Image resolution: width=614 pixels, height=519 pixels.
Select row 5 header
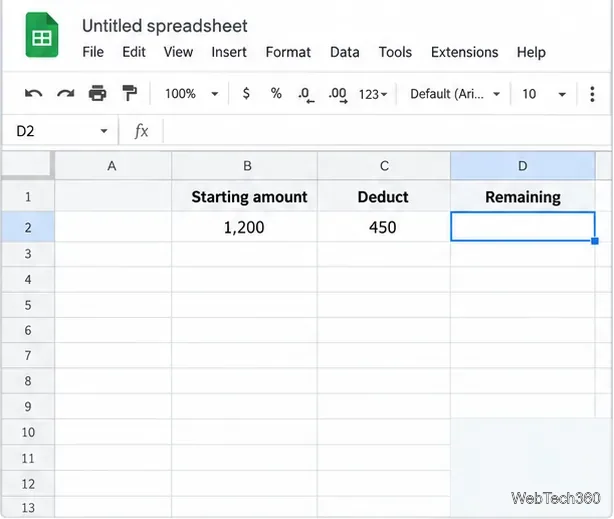tap(28, 305)
